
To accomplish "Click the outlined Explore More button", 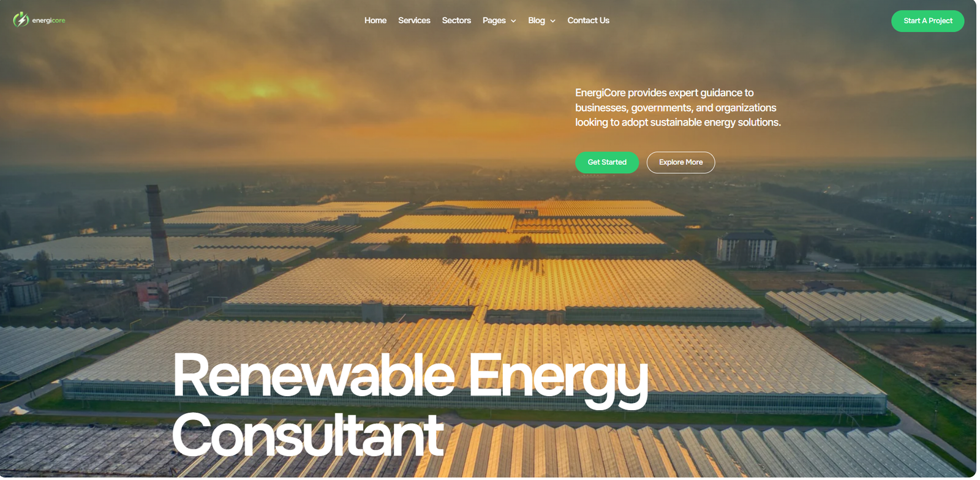I will point(680,162).
